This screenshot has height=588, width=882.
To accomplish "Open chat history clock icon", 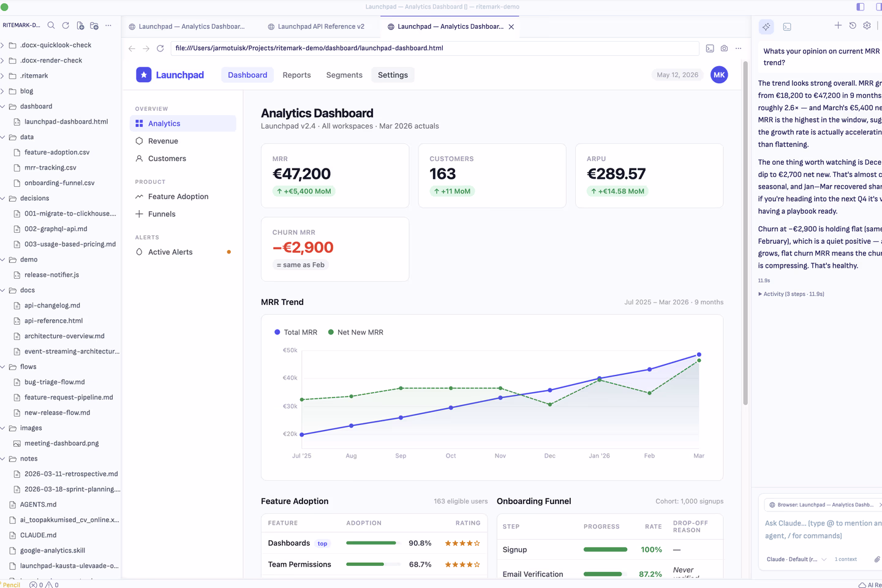I will pos(853,26).
